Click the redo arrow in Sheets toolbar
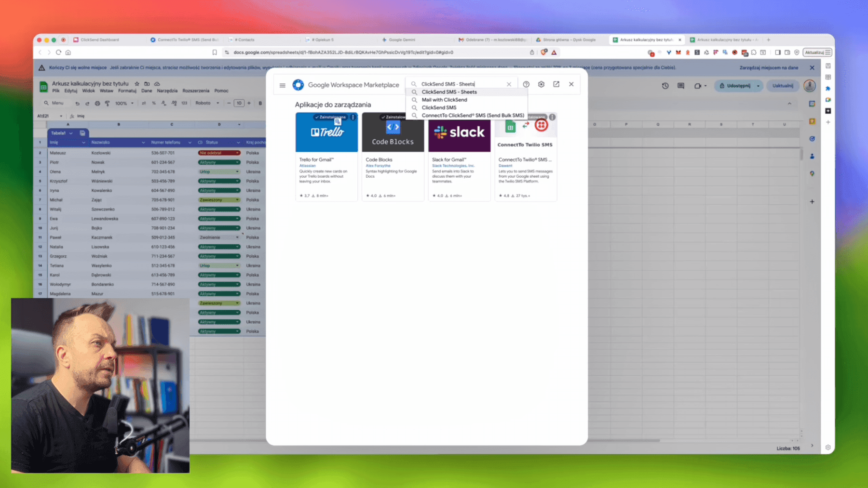The image size is (868, 488). click(87, 103)
